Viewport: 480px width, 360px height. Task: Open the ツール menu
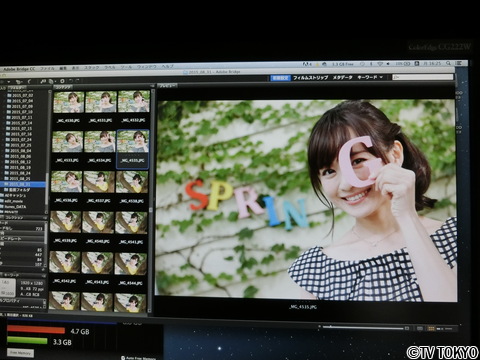click(127, 67)
